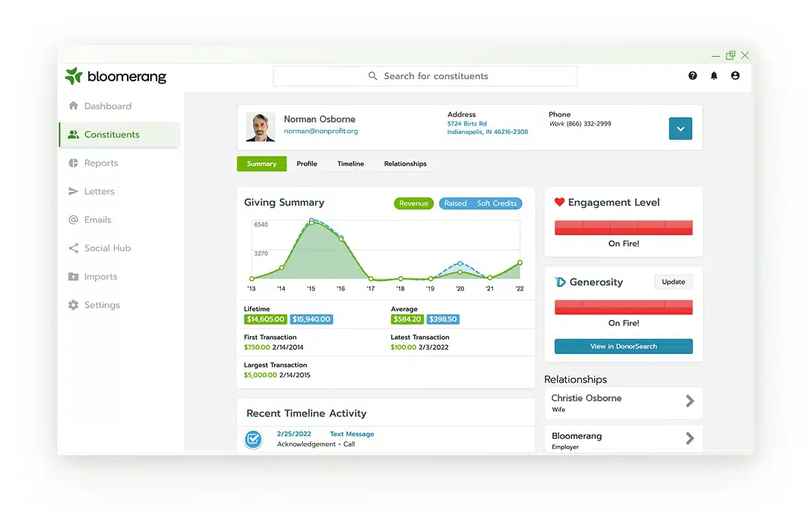Click the Constituents people icon
This screenshot has width=812, height=525.
pos(74,134)
